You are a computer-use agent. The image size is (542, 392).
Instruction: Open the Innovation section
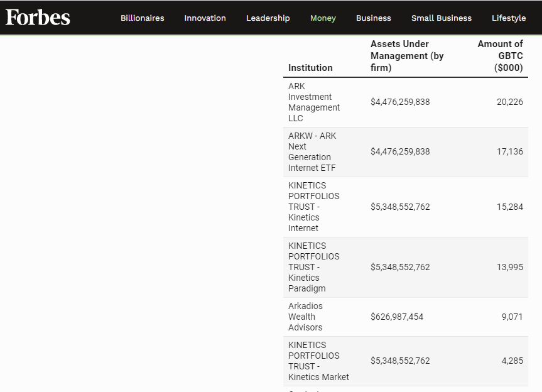pyautogui.click(x=205, y=18)
